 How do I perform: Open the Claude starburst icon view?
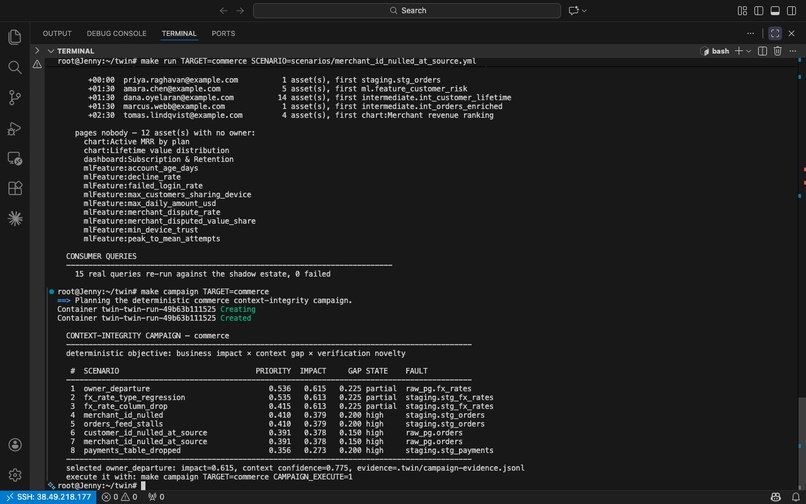14,219
